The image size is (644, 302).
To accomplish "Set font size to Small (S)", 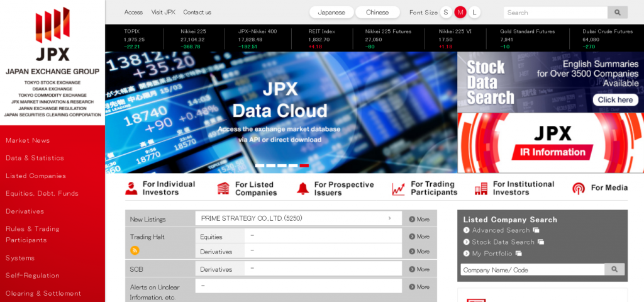I will (x=446, y=13).
